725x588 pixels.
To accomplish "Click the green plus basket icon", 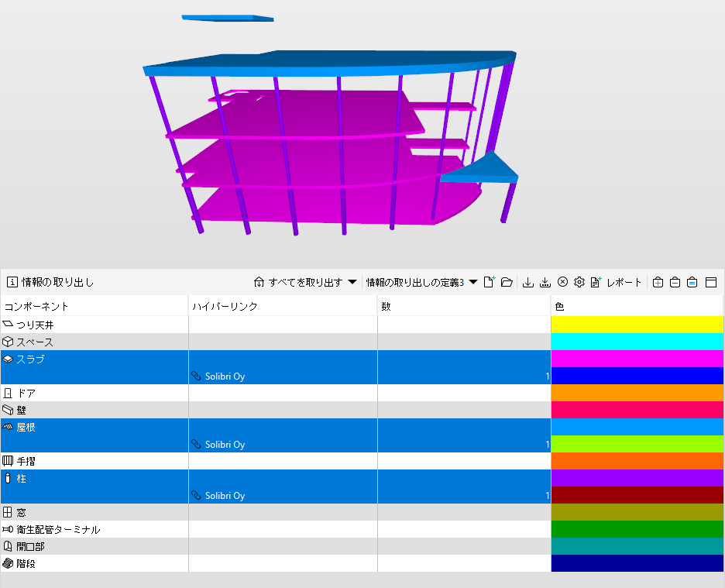I will coord(658,282).
